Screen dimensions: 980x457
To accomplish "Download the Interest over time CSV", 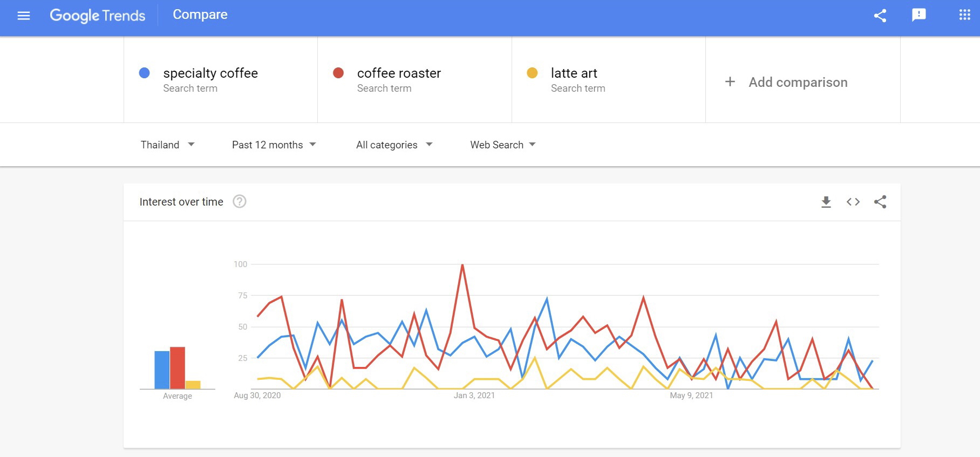I will (x=826, y=202).
